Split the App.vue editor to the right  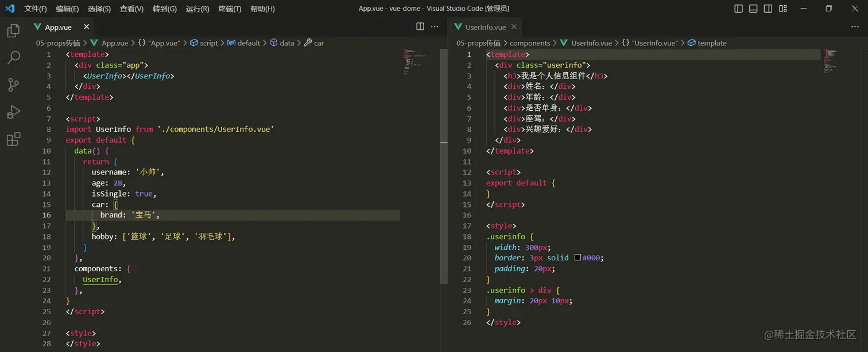pos(420,27)
